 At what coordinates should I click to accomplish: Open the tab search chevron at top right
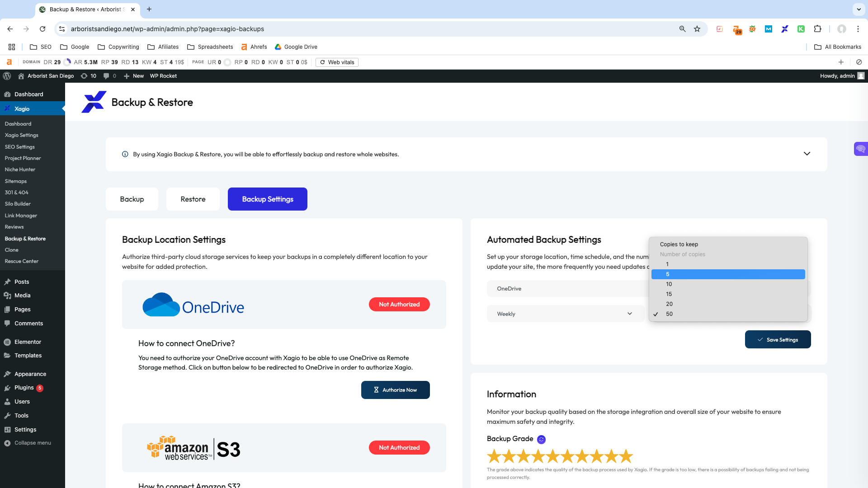[x=858, y=9]
